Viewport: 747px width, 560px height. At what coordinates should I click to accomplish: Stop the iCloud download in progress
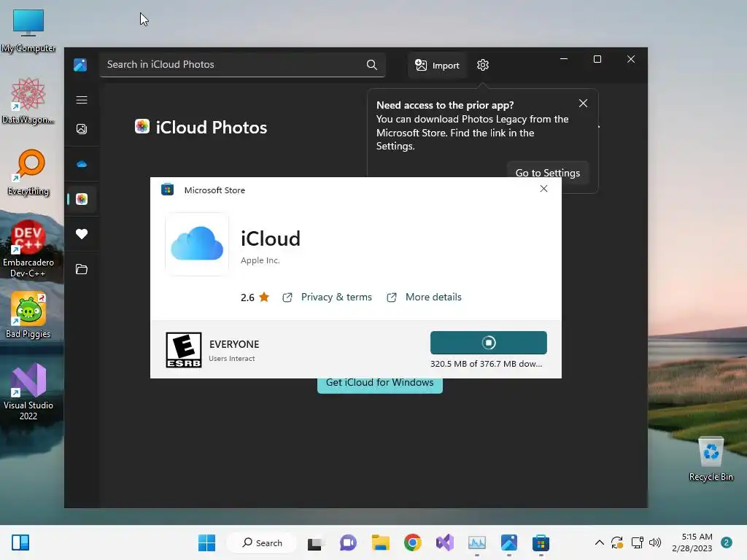coord(488,343)
